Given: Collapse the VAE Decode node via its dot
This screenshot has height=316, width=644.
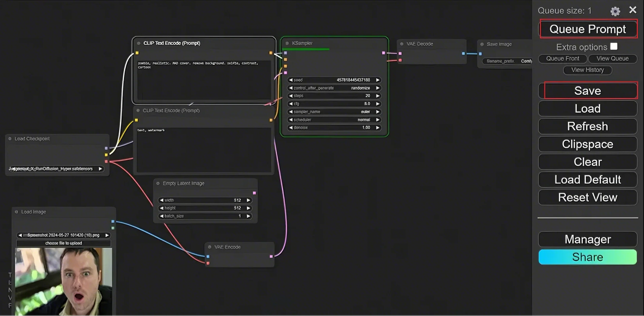Looking at the screenshot, I should coord(402,44).
